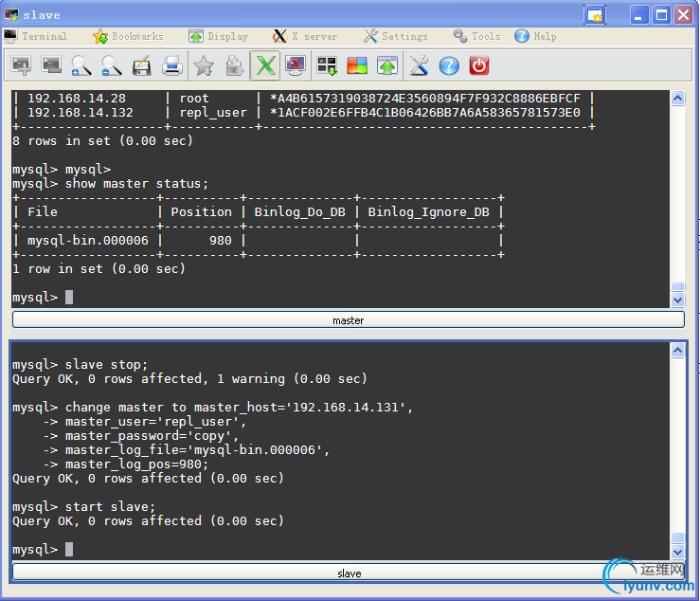Click the slave terminal title bar
Image resolution: width=700 pixels, height=601 pixels.
(349, 573)
